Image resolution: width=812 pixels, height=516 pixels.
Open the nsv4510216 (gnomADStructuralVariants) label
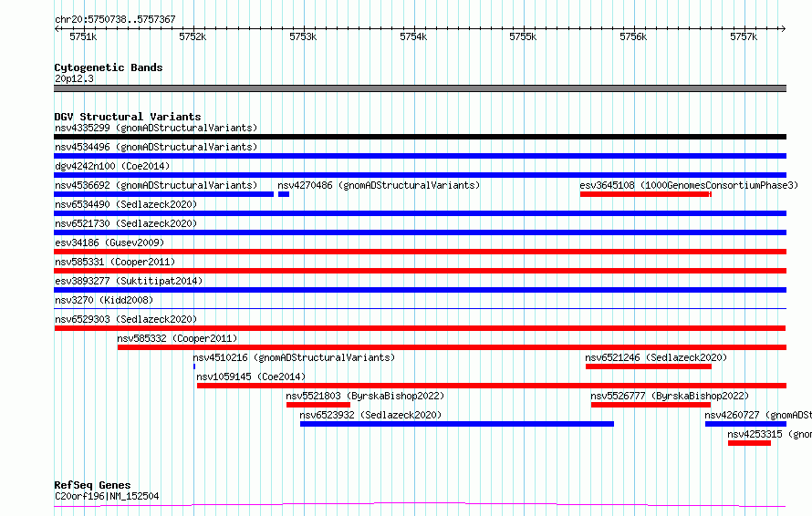point(294,357)
